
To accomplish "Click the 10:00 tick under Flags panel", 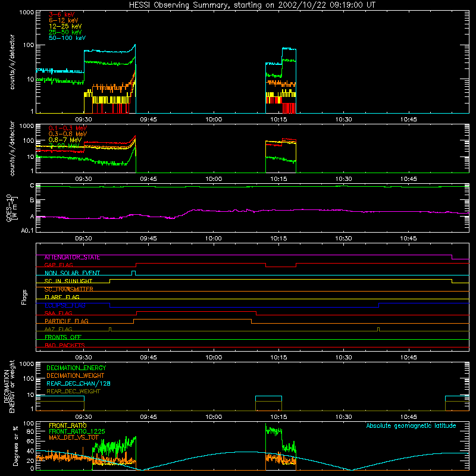I will click(x=214, y=358).
